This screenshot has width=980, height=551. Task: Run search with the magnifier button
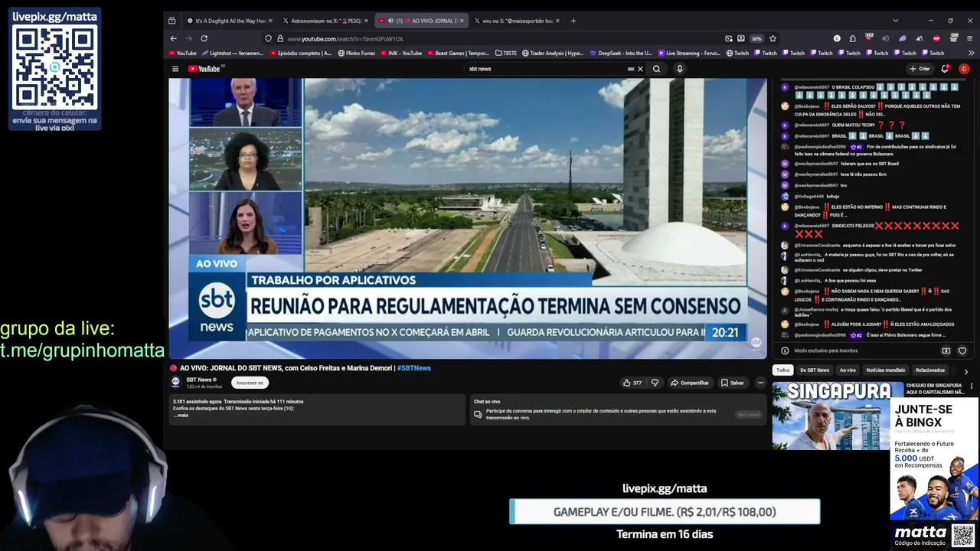click(x=656, y=69)
